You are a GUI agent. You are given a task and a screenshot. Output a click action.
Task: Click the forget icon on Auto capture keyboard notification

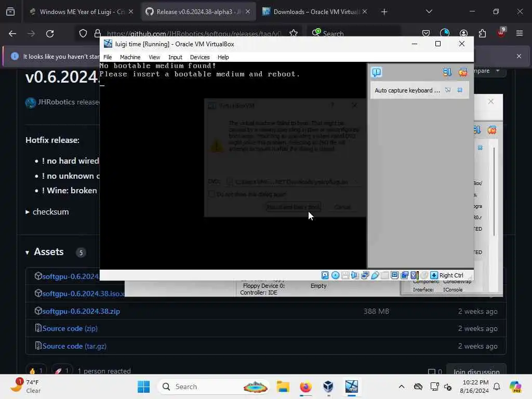(x=448, y=90)
